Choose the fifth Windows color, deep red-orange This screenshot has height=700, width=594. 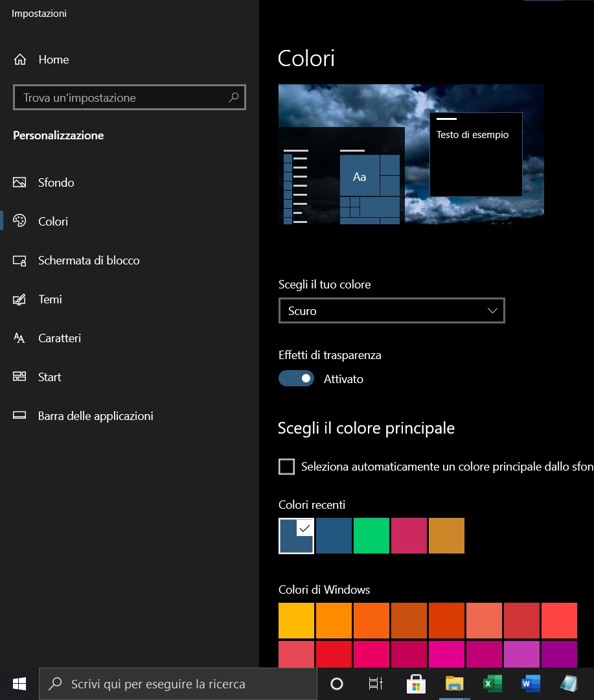[446, 620]
